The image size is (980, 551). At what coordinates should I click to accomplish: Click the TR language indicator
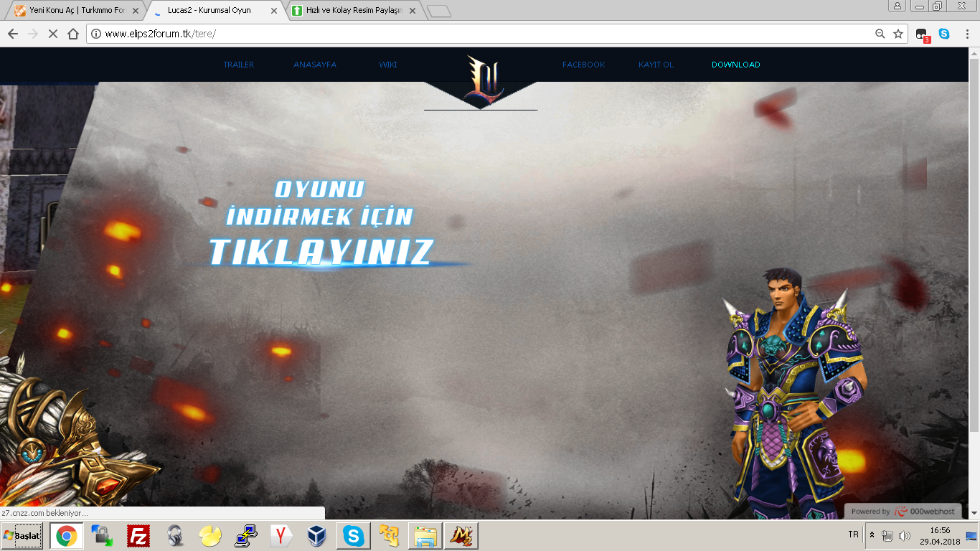click(x=853, y=535)
